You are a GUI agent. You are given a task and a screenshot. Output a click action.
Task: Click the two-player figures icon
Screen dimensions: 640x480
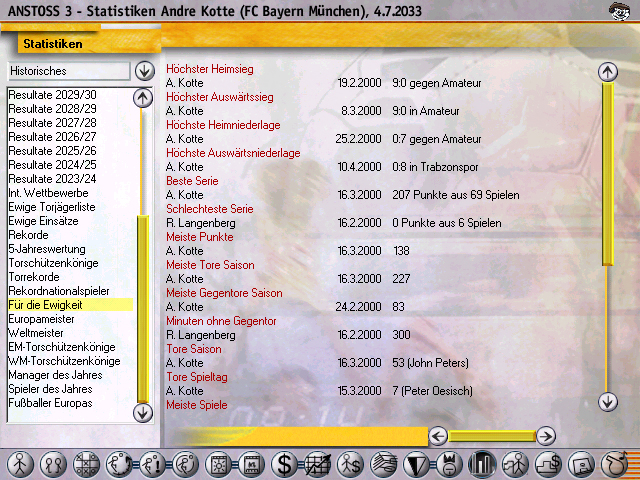53,464
